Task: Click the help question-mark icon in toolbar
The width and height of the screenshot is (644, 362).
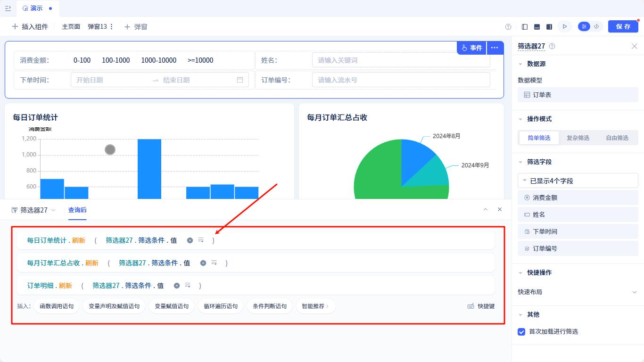Action: tap(508, 26)
